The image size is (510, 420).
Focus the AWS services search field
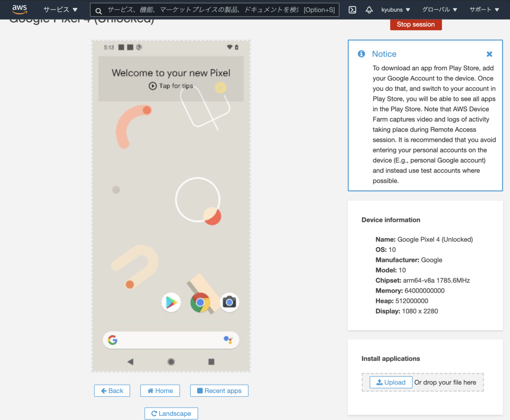click(215, 10)
